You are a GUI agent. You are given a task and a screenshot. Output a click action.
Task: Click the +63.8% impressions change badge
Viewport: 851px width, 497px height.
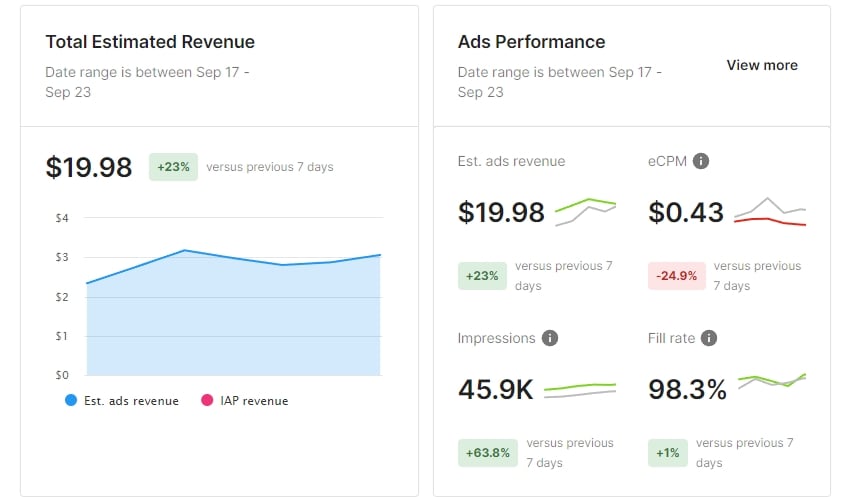(488, 453)
